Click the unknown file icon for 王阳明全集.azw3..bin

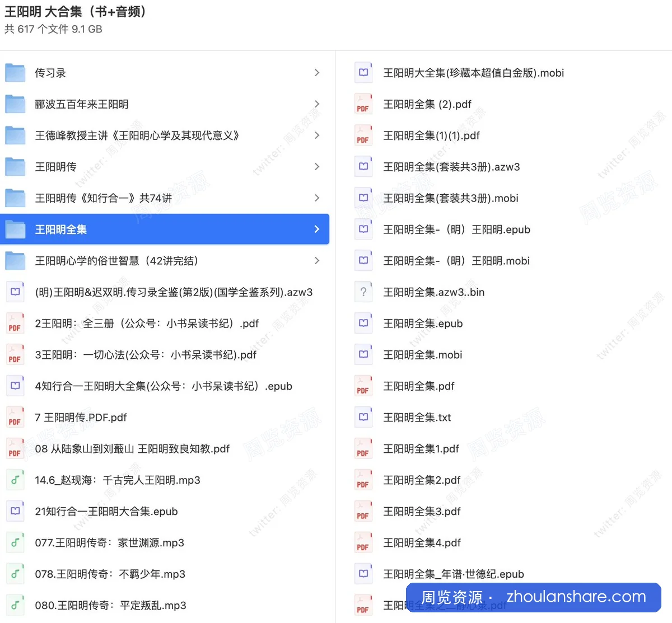point(363,292)
